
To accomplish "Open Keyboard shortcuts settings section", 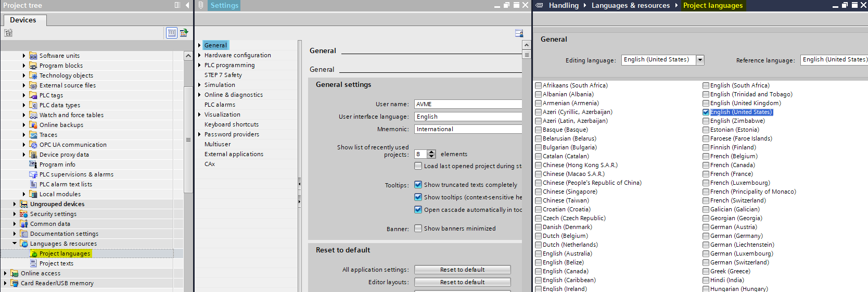I will 231,124.
